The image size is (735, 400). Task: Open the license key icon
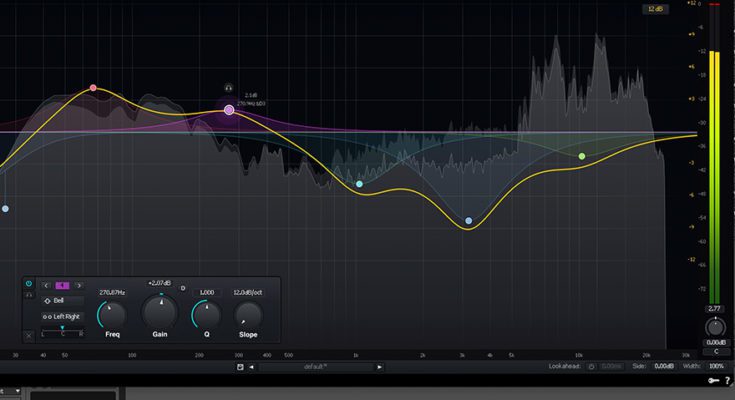coord(712,381)
